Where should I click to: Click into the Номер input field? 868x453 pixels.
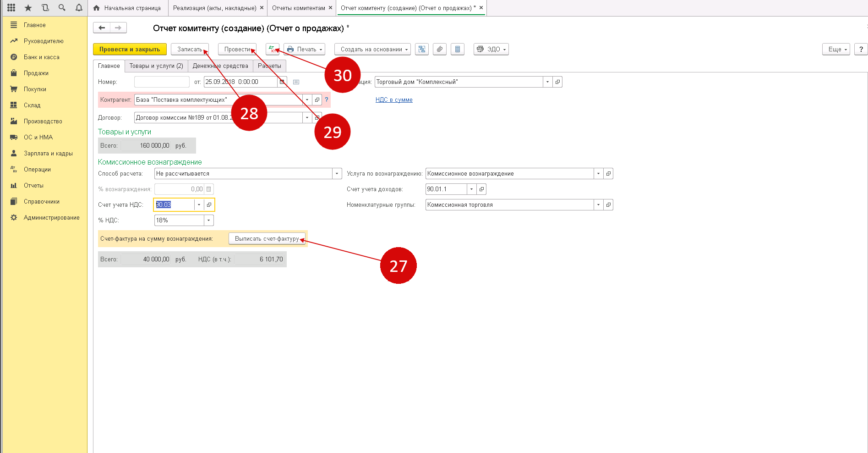[x=162, y=82]
